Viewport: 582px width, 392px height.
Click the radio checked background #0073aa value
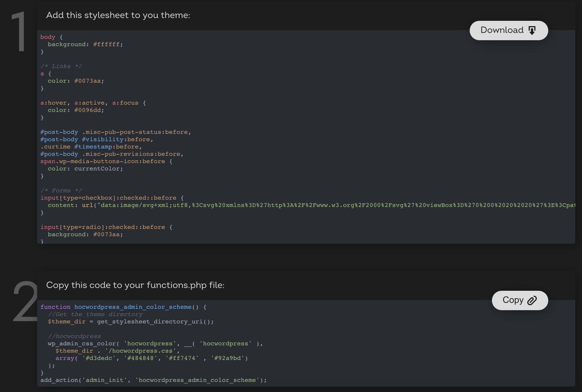(106, 235)
